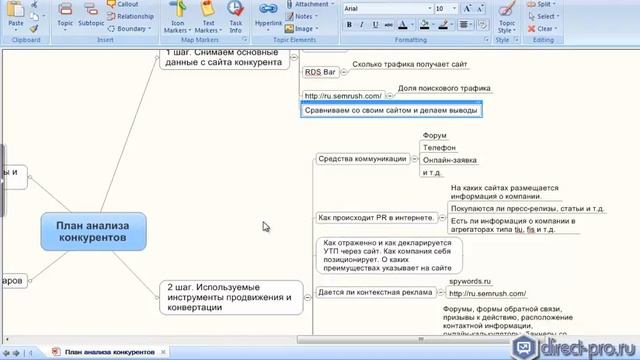Insert a Subtopic
The image size is (640, 360).
(x=91, y=15)
